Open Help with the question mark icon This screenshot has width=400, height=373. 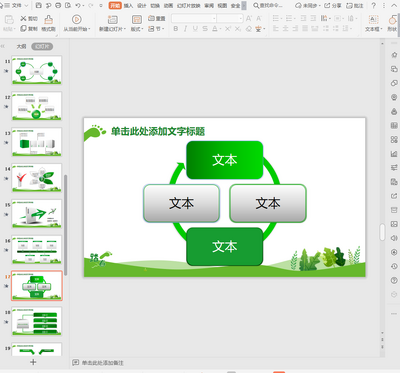[x=374, y=6]
